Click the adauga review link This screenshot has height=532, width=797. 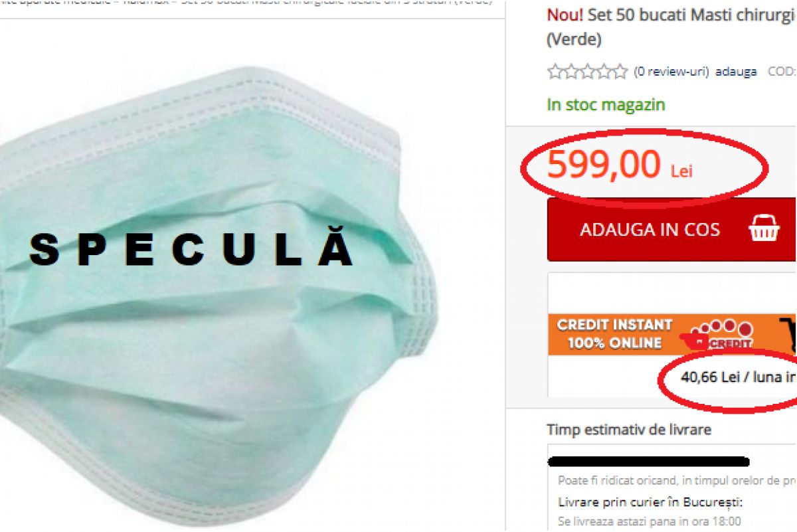pyautogui.click(x=736, y=72)
